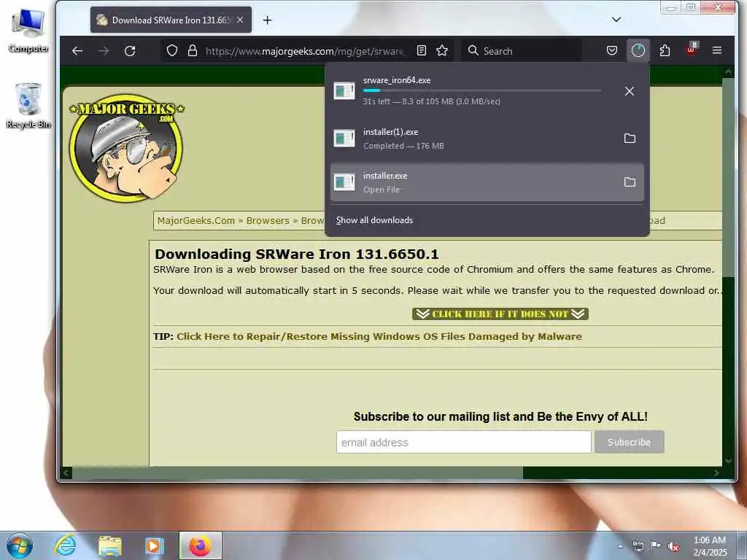The height and width of the screenshot is (560, 747).
Task: Open uBlock Origin extension icon
Action: pos(692,49)
